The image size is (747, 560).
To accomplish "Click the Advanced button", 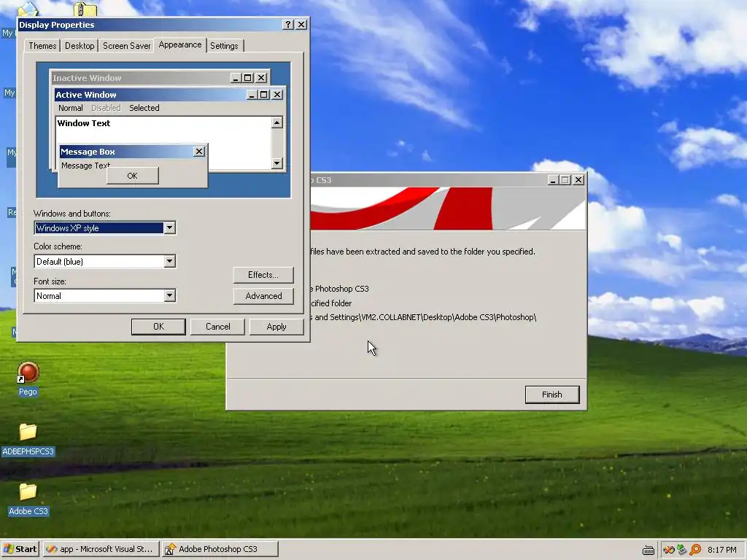I will tap(263, 296).
